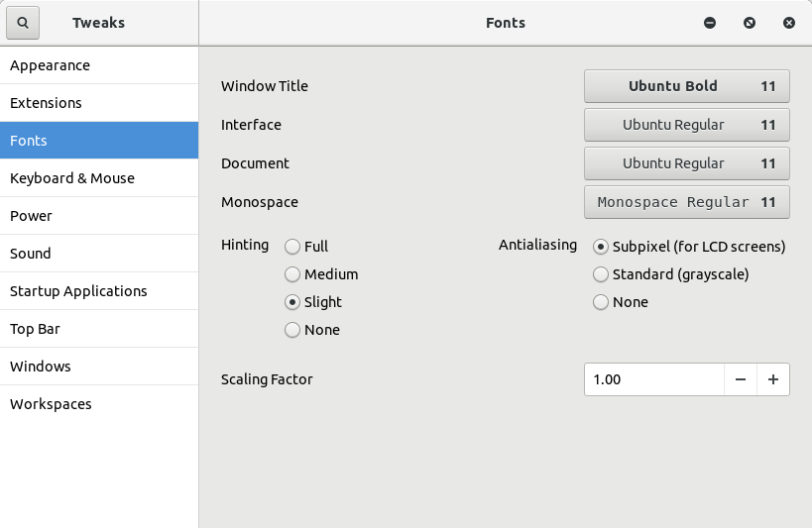Close the Tweaks window

(x=789, y=23)
